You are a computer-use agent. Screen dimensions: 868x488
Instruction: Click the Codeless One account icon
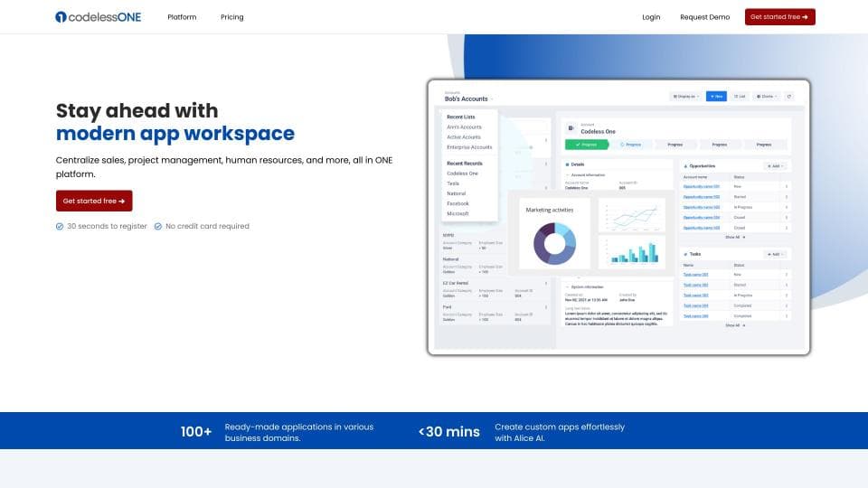[571, 128]
